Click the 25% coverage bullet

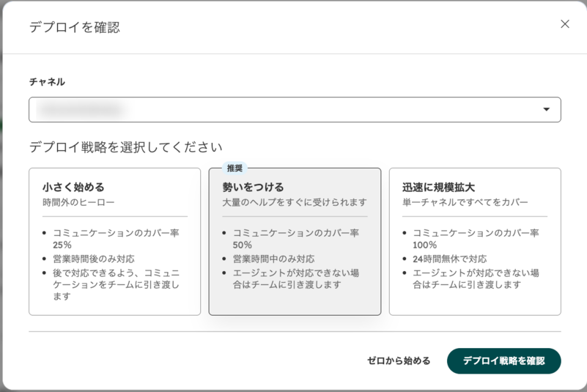point(116,239)
